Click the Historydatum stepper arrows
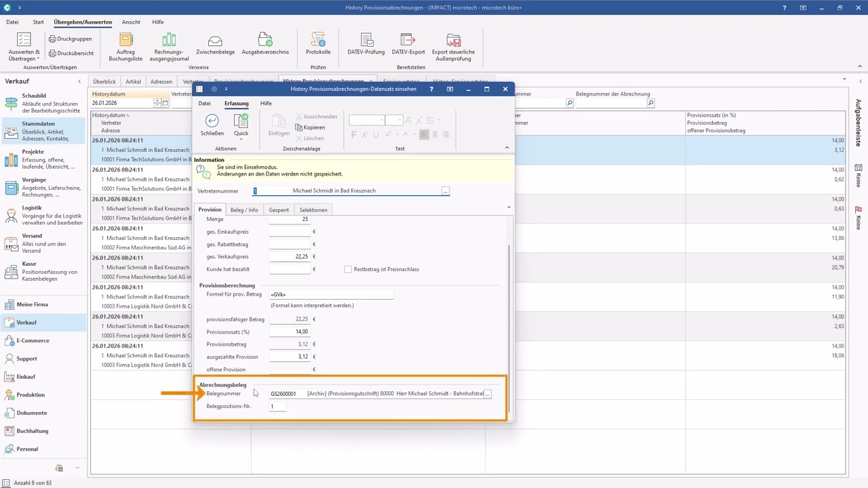Image resolution: width=868 pixels, height=488 pixels. pos(158,103)
